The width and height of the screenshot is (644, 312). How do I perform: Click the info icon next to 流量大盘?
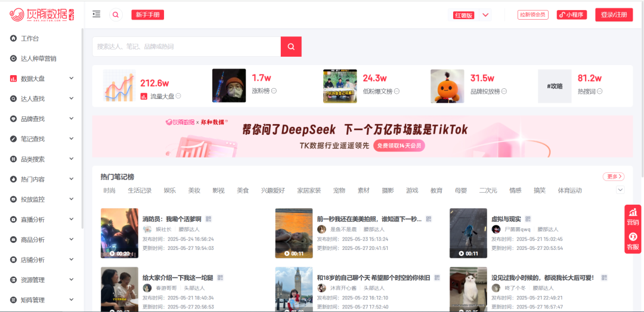point(178,96)
